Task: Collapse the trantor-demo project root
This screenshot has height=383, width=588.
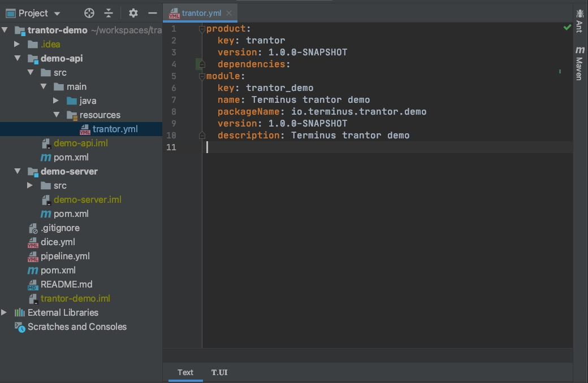Action: tap(5, 30)
